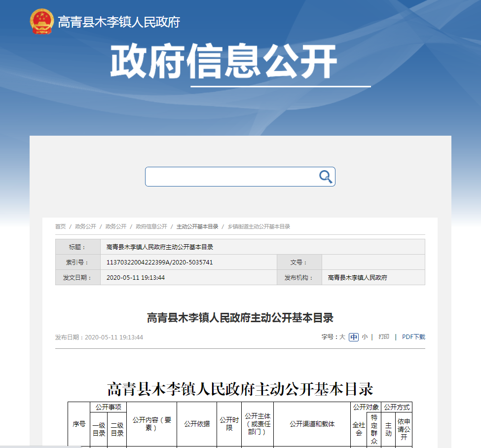Screen dimensions: 481x448
Task: Click 打印 to print the page
Action: pyautogui.click(x=384, y=337)
